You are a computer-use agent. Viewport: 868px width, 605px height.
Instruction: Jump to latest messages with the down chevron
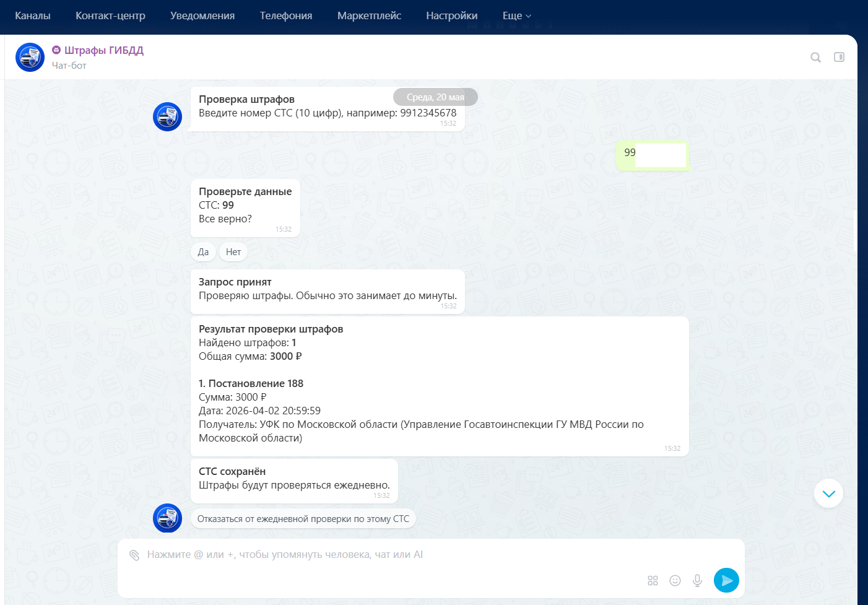(x=829, y=494)
